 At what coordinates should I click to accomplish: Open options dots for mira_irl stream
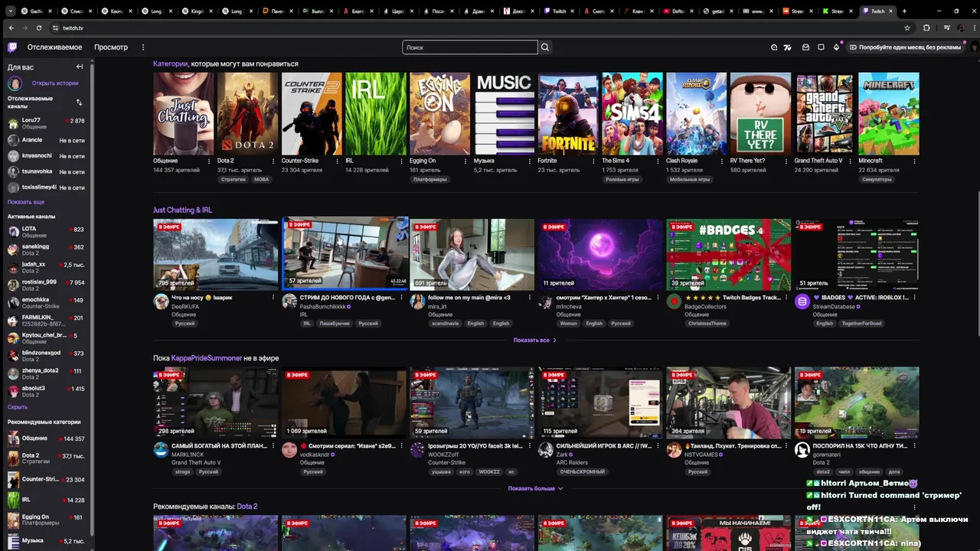pyautogui.click(x=529, y=298)
